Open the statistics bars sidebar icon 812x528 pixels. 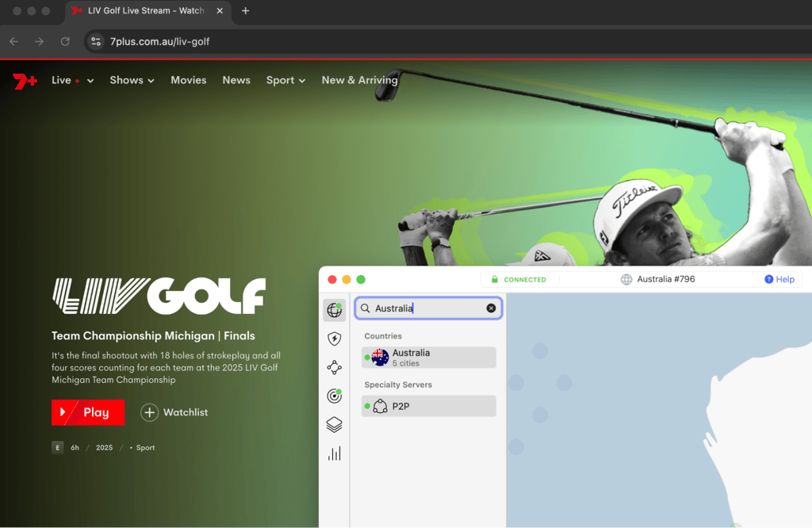pos(335,453)
